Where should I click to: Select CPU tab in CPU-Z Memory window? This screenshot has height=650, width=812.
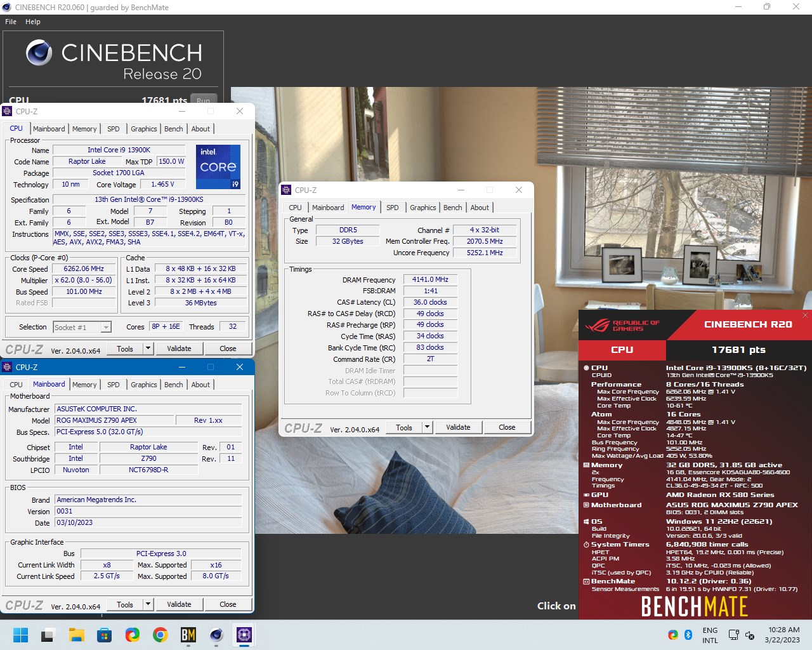[296, 208]
